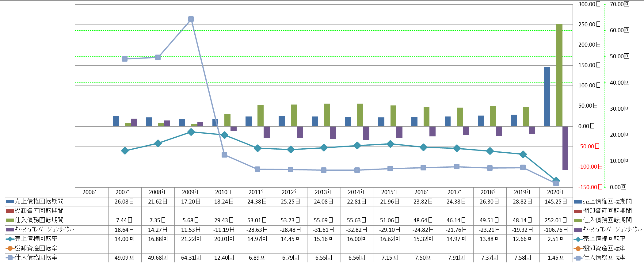Click the 26.08日 cell under 2007年

pyautogui.click(x=124, y=202)
